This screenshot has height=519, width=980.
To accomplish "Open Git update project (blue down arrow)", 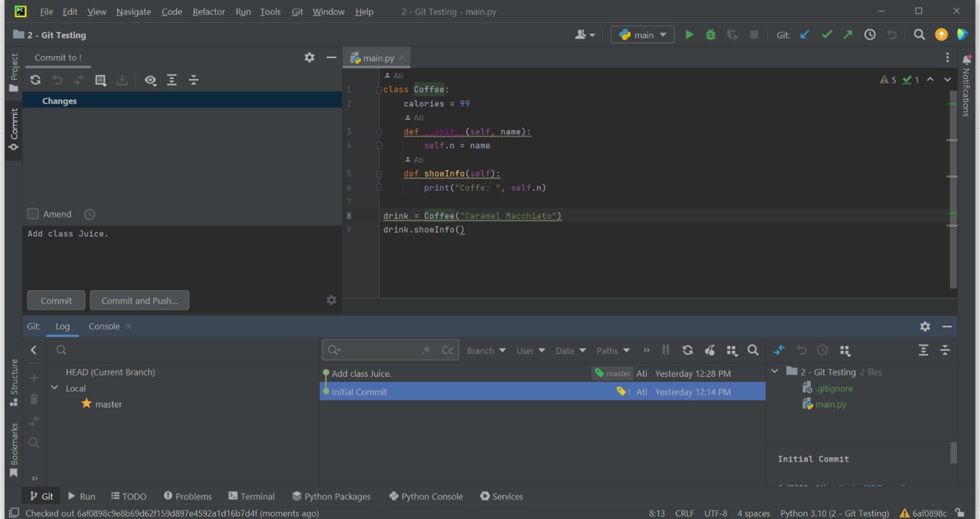I will pos(805,35).
